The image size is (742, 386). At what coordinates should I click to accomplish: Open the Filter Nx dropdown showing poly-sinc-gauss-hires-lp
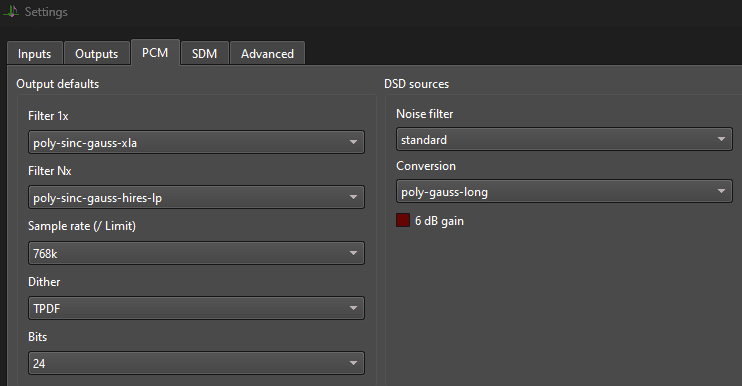pyautogui.click(x=196, y=197)
